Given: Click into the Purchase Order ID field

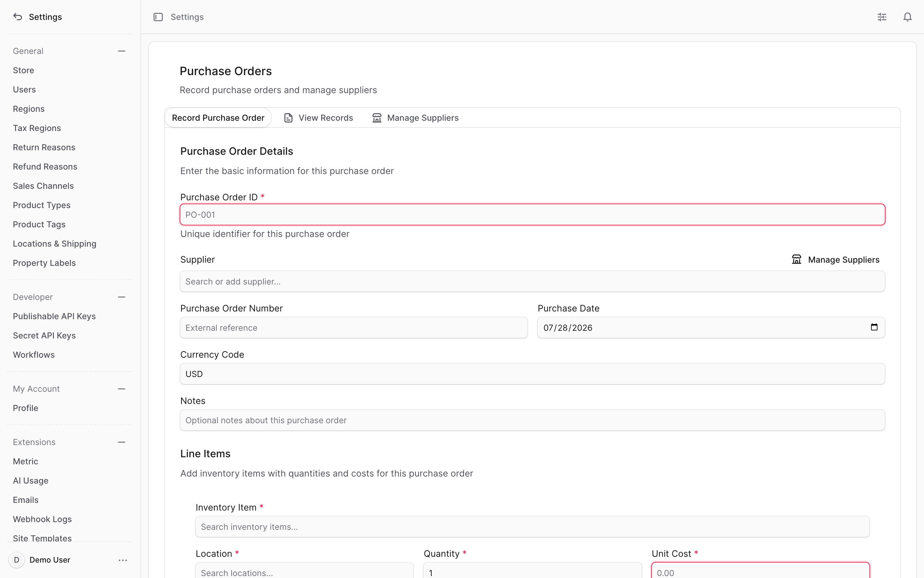Looking at the screenshot, I should point(532,215).
